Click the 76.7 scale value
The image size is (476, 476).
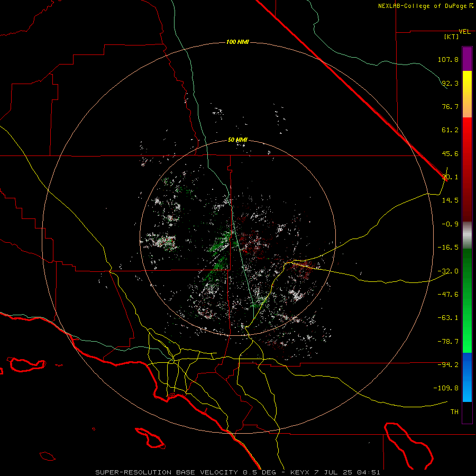click(x=450, y=106)
